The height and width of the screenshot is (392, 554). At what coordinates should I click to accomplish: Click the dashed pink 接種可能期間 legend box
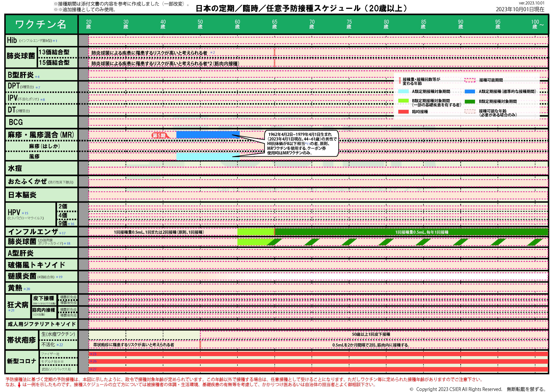tap(470, 80)
